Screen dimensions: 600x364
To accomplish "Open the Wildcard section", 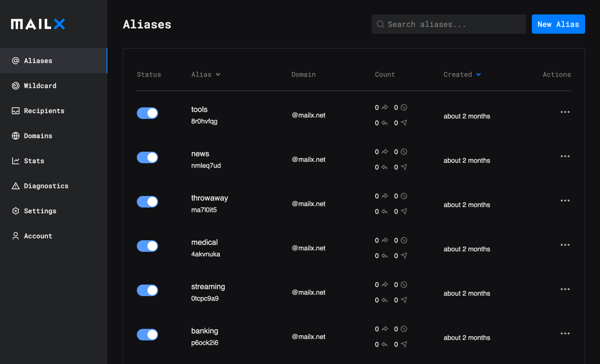I will tap(53, 86).
